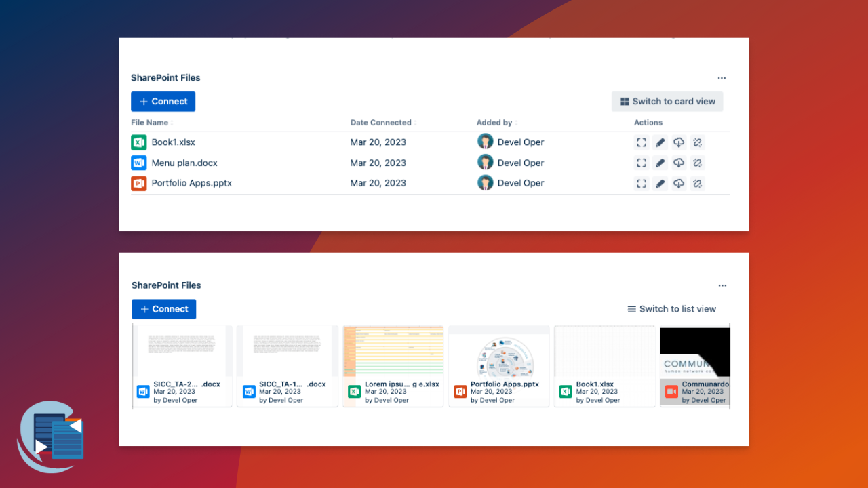
Task: Click video icon on Communardo card
Action: [x=671, y=392]
